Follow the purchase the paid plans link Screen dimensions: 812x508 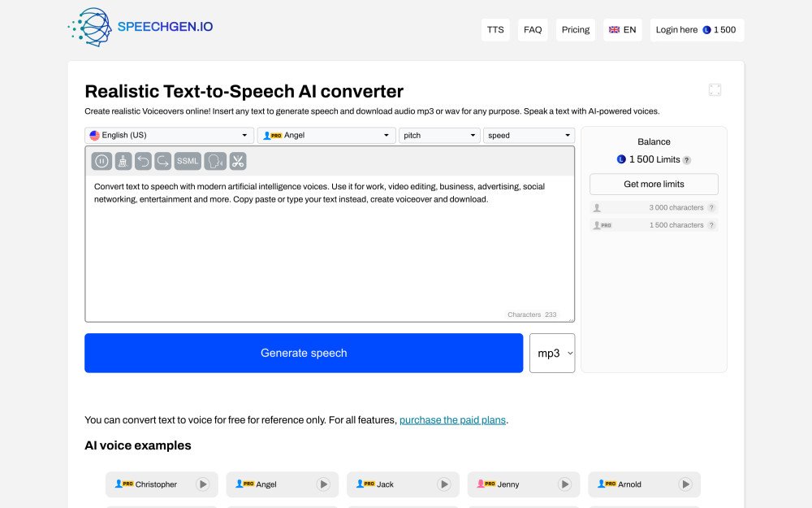pos(452,419)
